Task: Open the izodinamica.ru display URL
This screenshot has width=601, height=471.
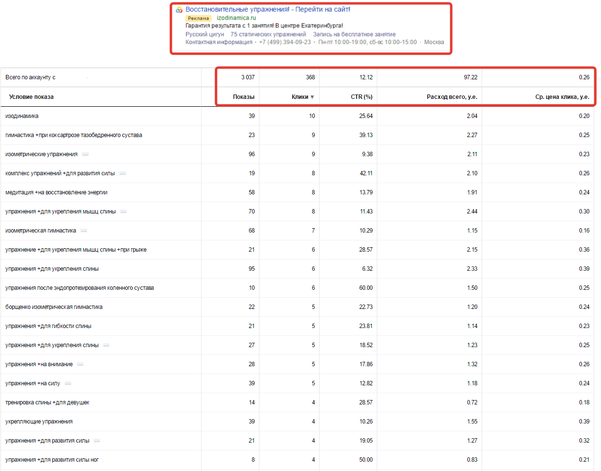Action: click(x=236, y=18)
